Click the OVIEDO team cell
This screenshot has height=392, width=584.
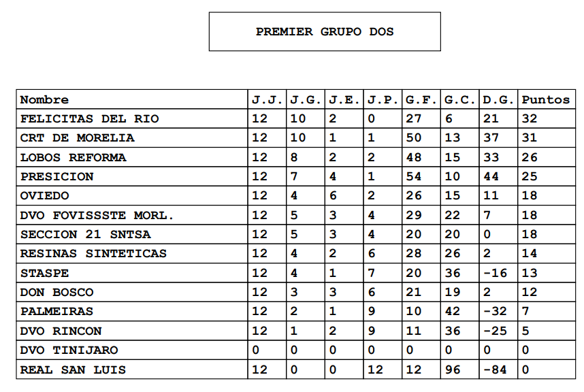45,195
